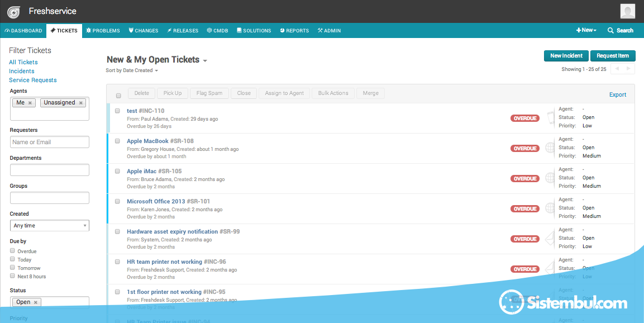Show All Tickets filter link

click(x=23, y=62)
